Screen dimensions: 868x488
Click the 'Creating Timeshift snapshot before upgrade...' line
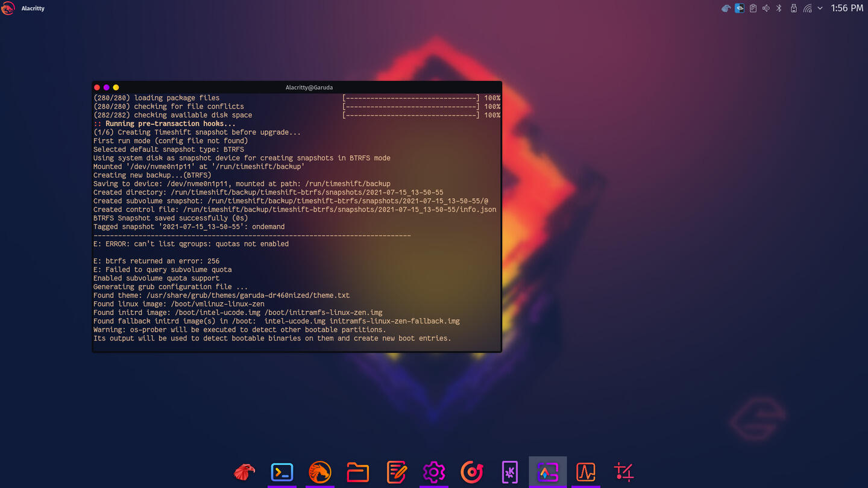point(197,132)
